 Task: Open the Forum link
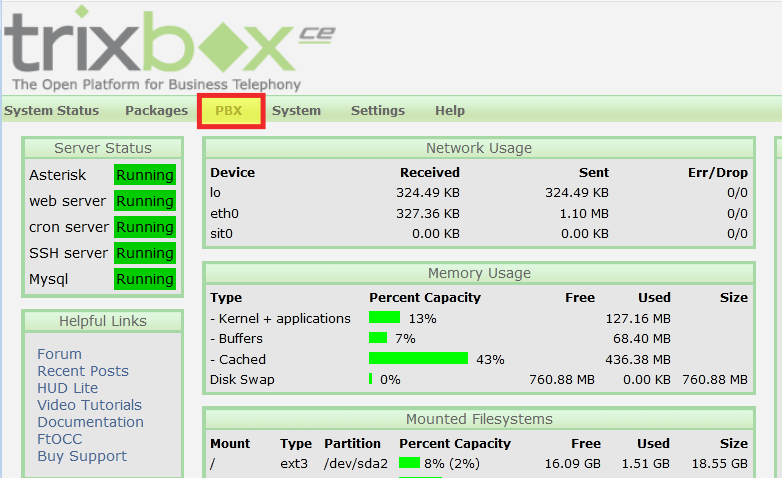[x=59, y=354]
